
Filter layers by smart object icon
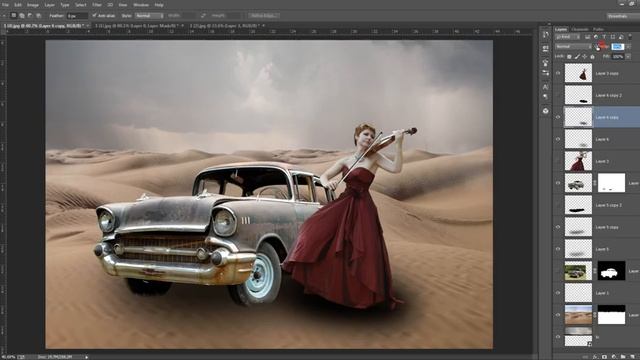621,37
